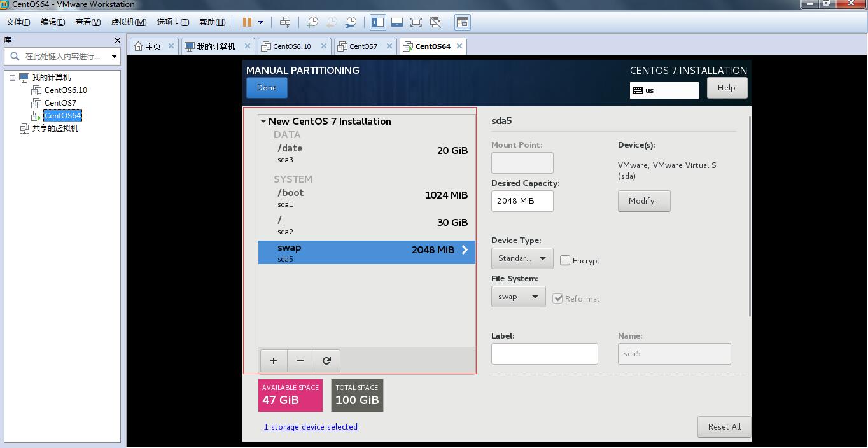
Task: Click the AVAILABLE SPACE 47 GiB box
Action: [290, 396]
